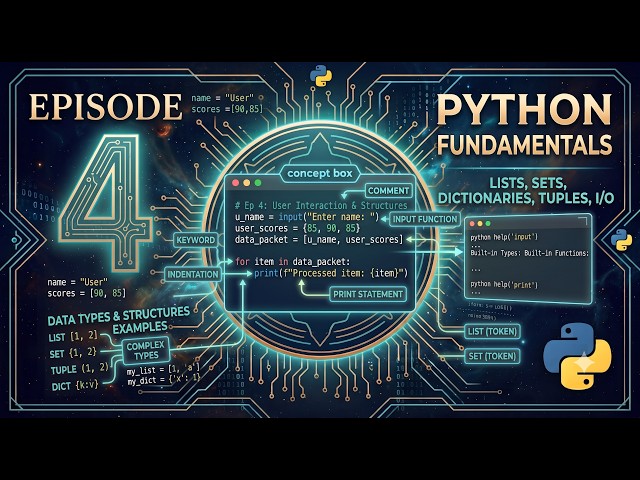Screen dimensions: 640x480
Task: Click the EPISODE heading text
Action: click(105, 107)
